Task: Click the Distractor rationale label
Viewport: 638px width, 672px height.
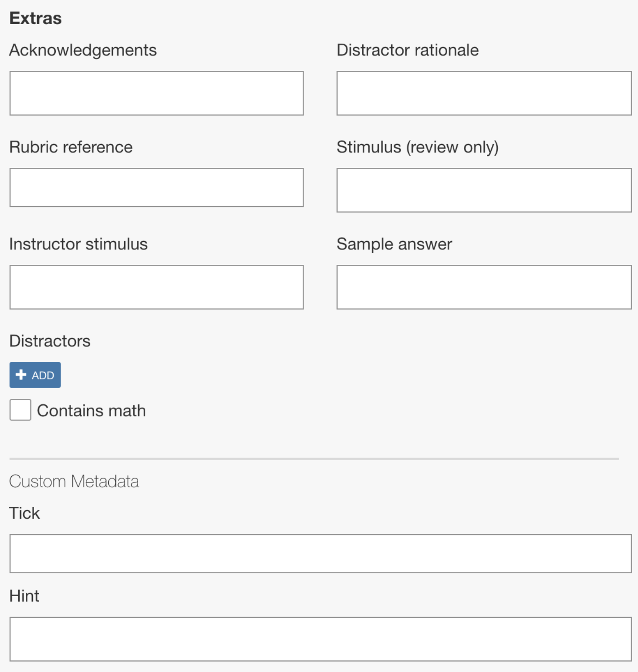Action: 408,50
